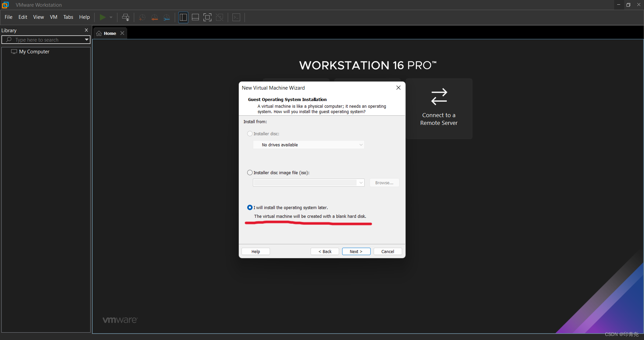Click the Home tab house icon
Image resolution: width=644 pixels, height=340 pixels.
[x=99, y=33]
